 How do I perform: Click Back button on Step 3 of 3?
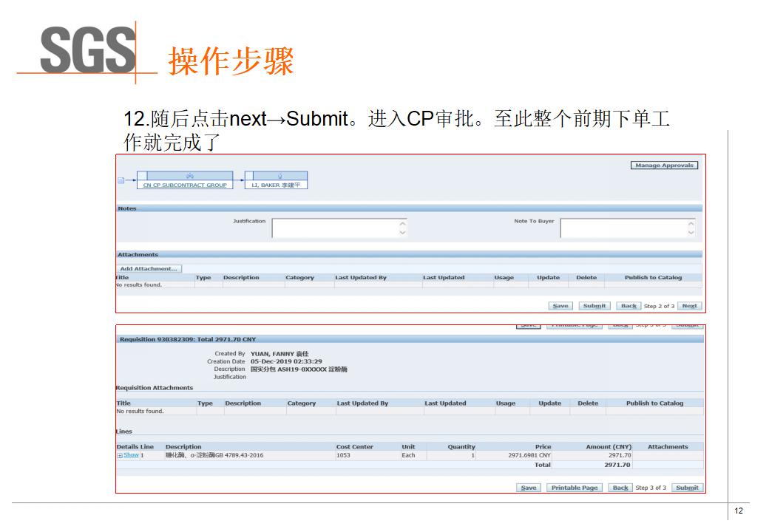point(620,488)
